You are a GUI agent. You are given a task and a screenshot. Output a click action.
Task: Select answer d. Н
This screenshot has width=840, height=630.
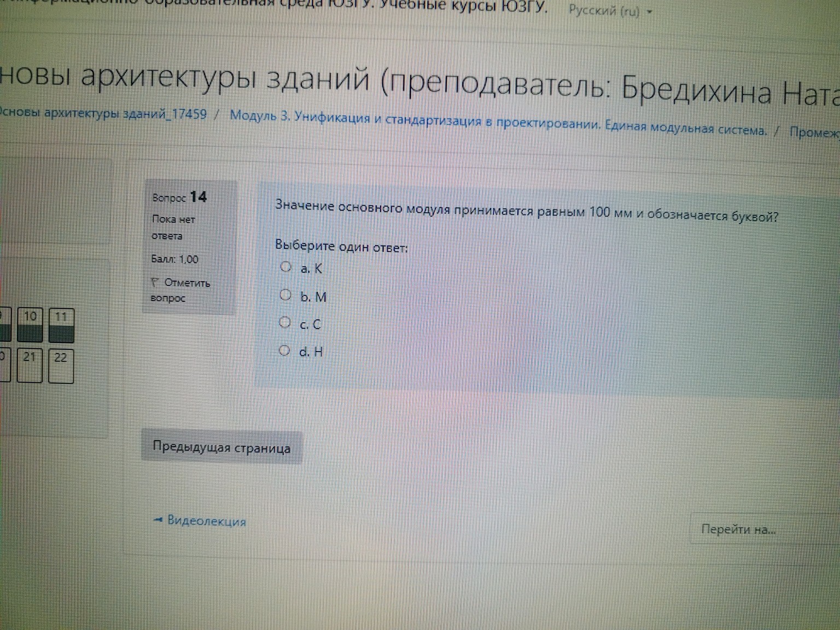283,349
